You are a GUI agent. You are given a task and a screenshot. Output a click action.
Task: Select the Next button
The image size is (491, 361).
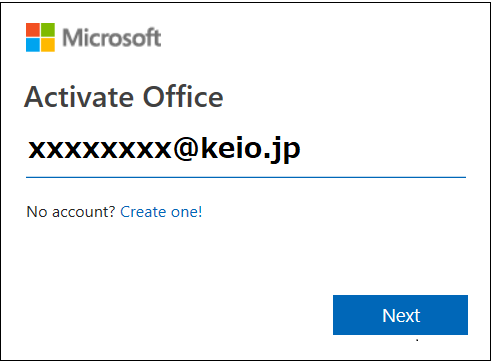(x=400, y=315)
